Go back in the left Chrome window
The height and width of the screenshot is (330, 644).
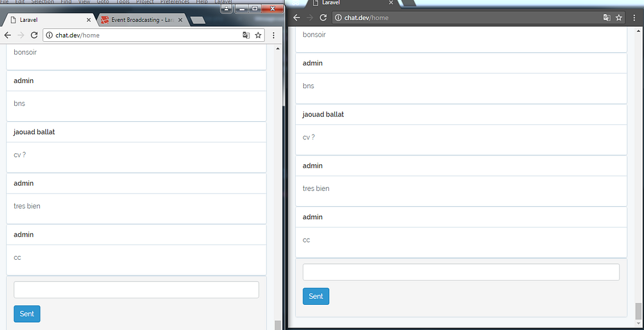(x=7, y=35)
